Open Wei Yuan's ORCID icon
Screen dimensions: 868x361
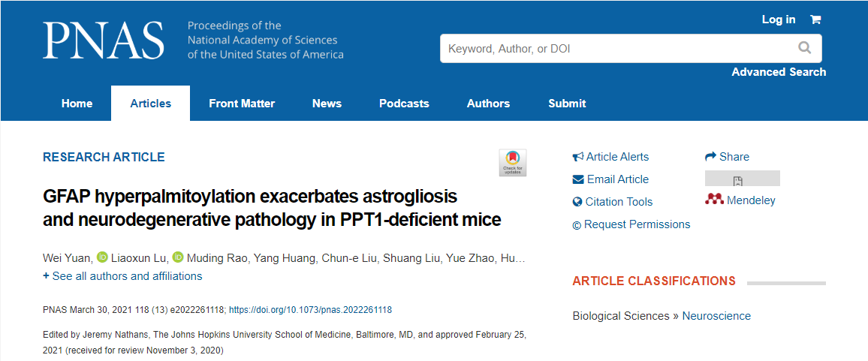[103, 257]
